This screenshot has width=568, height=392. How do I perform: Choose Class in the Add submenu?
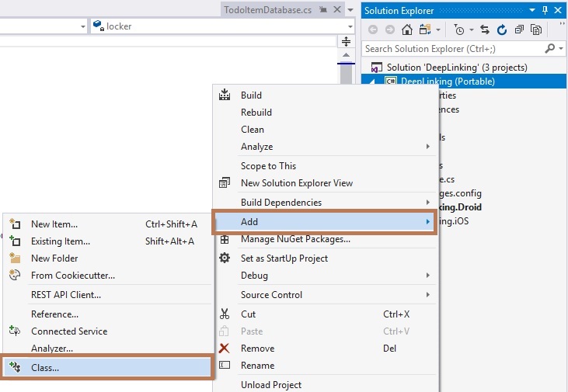click(108, 367)
